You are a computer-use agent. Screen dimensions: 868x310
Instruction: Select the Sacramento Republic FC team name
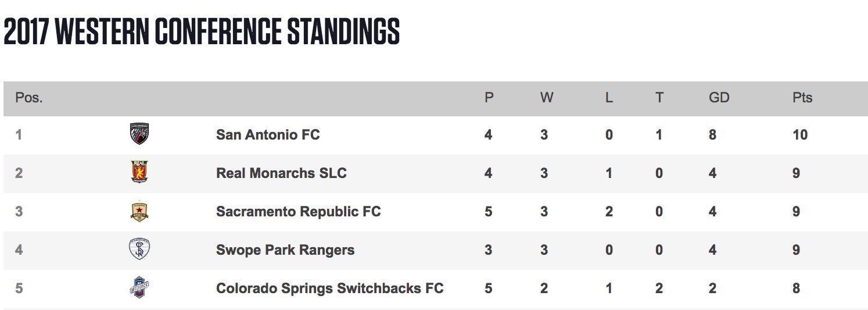(299, 212)
